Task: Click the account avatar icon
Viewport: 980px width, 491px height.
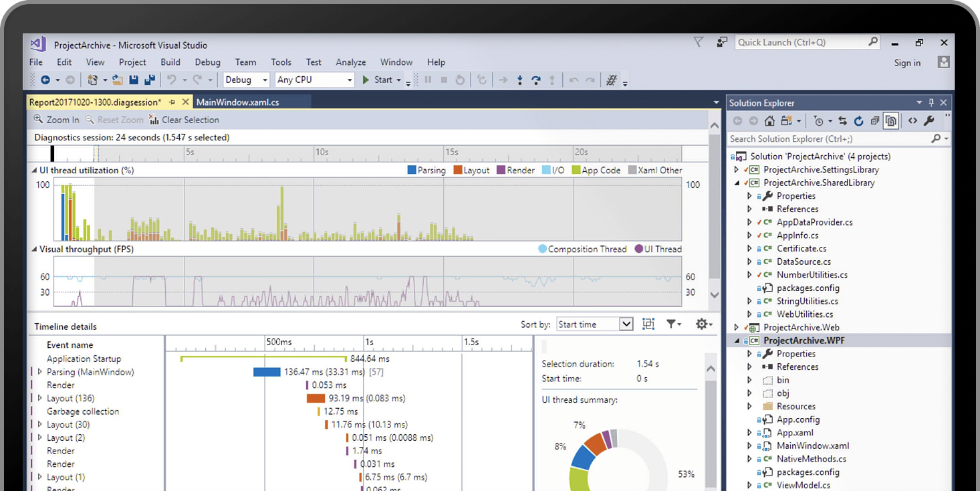Action: click(943, 62)
